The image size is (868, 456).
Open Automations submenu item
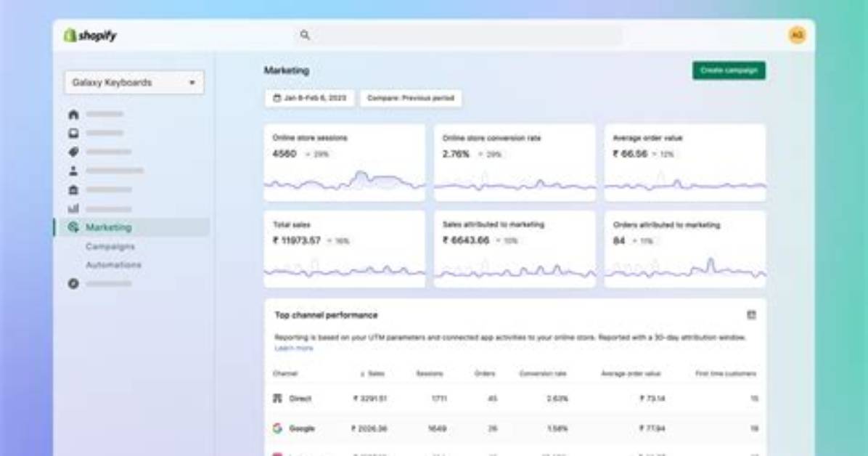113,265
